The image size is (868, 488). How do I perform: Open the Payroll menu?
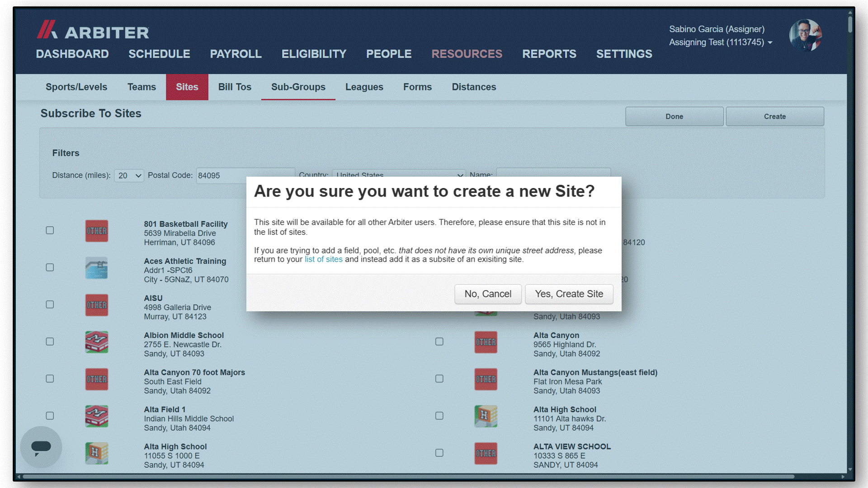point(236,54)
